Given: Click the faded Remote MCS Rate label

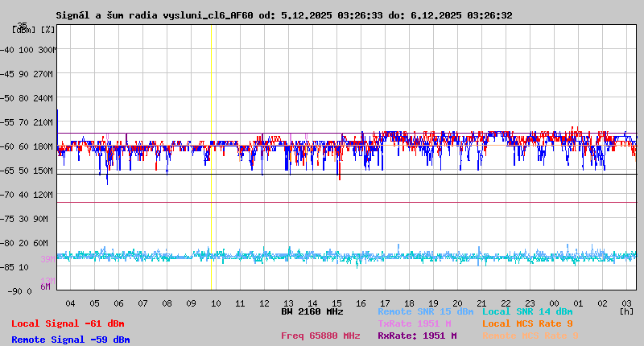Looking at the screenshot, I should pyautogui.click(x=530, y=336).
